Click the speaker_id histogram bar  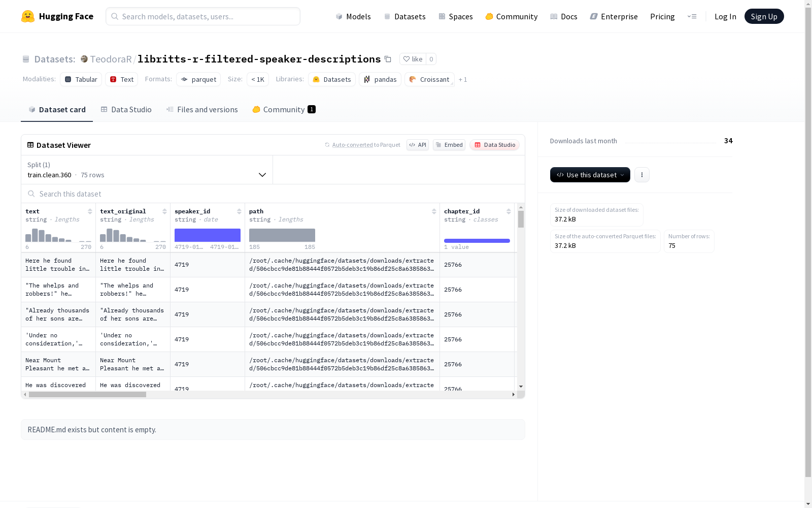click(208, 235)
